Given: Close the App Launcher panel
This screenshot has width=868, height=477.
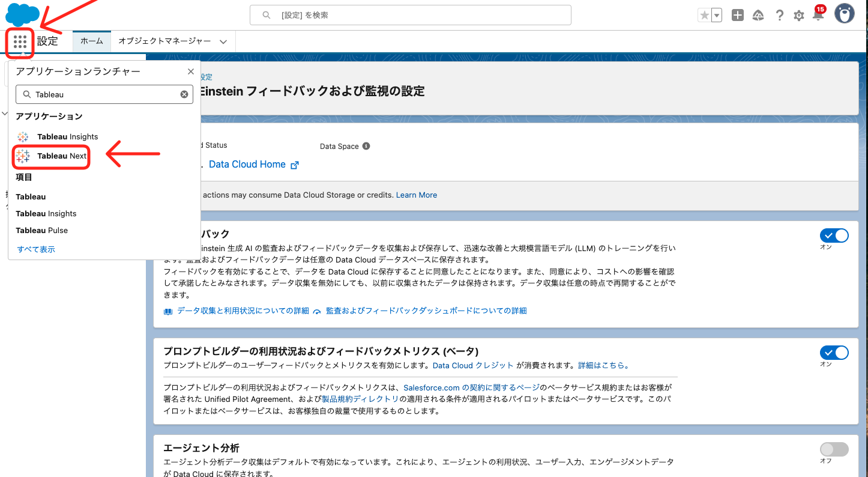Looking at the screenshot, I should [x=191, y=71].
